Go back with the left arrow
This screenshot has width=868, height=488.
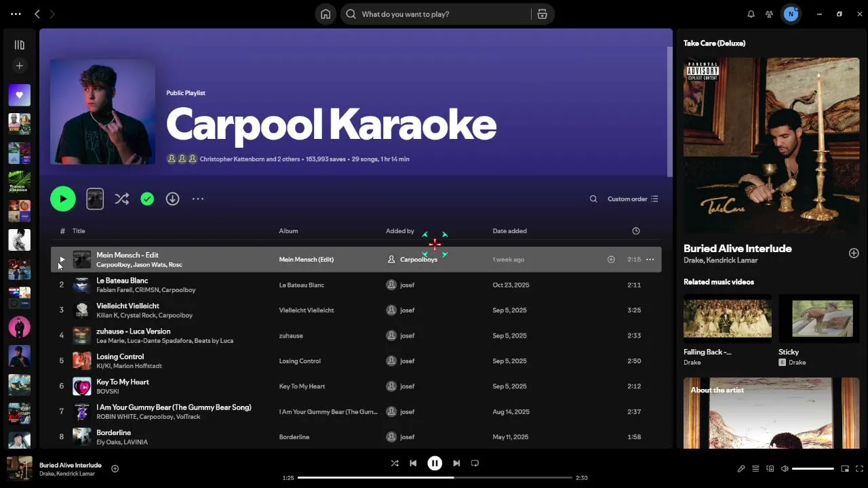click(x=37, y=14)
